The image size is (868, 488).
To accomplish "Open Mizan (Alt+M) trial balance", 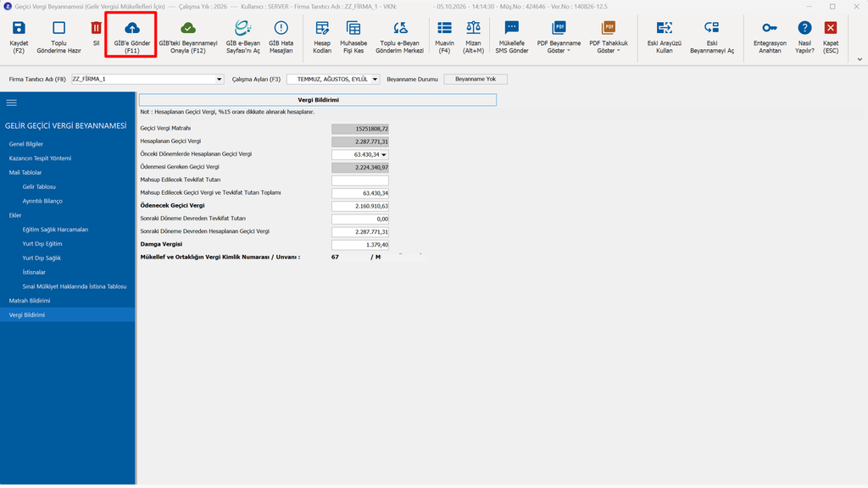I will [473, 36].
